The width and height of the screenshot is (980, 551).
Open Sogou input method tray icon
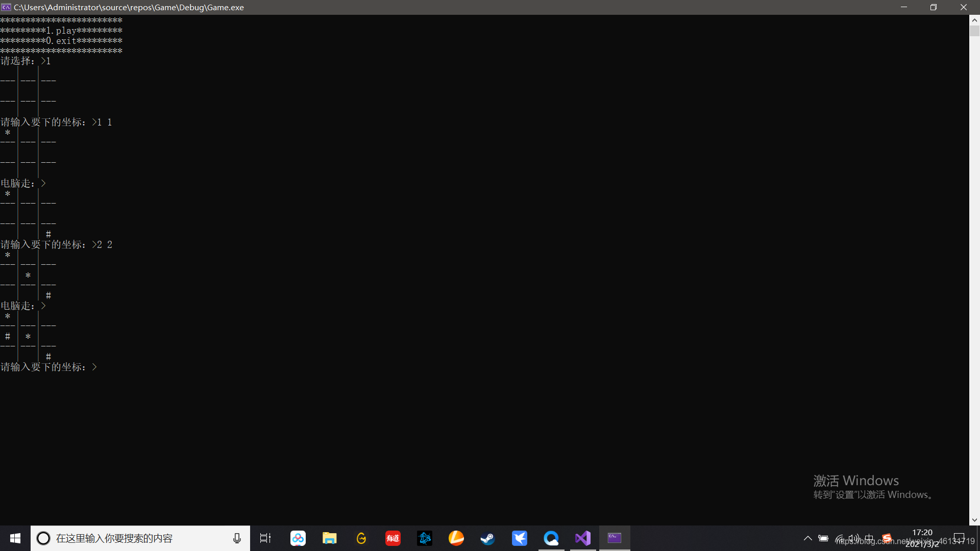[887, 538]
